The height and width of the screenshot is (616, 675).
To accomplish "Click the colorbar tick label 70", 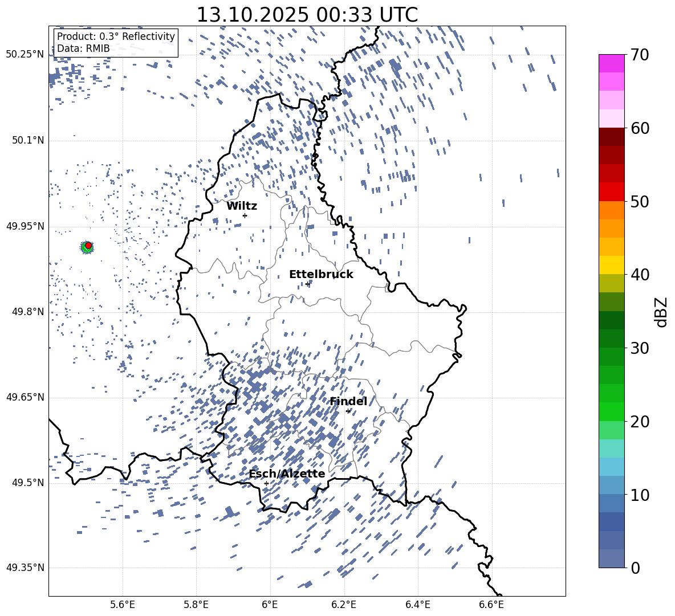I will [x=639, y=55].
